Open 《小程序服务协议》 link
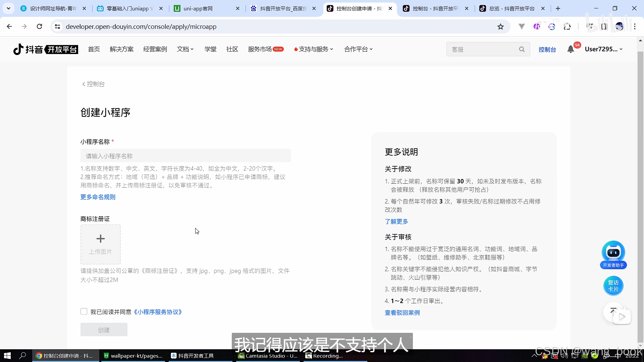The width and height of the screenshot is (644, 362). [x=158, y=312]
